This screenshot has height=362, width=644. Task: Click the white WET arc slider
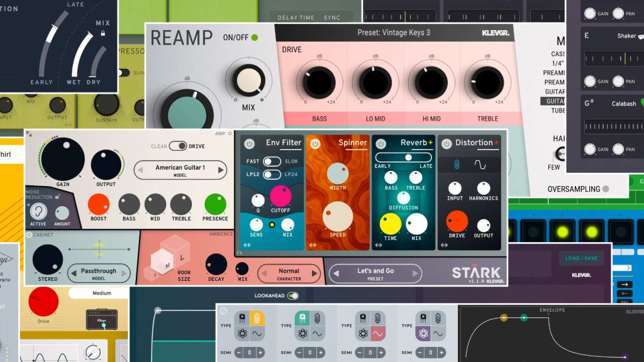(82, 54)
